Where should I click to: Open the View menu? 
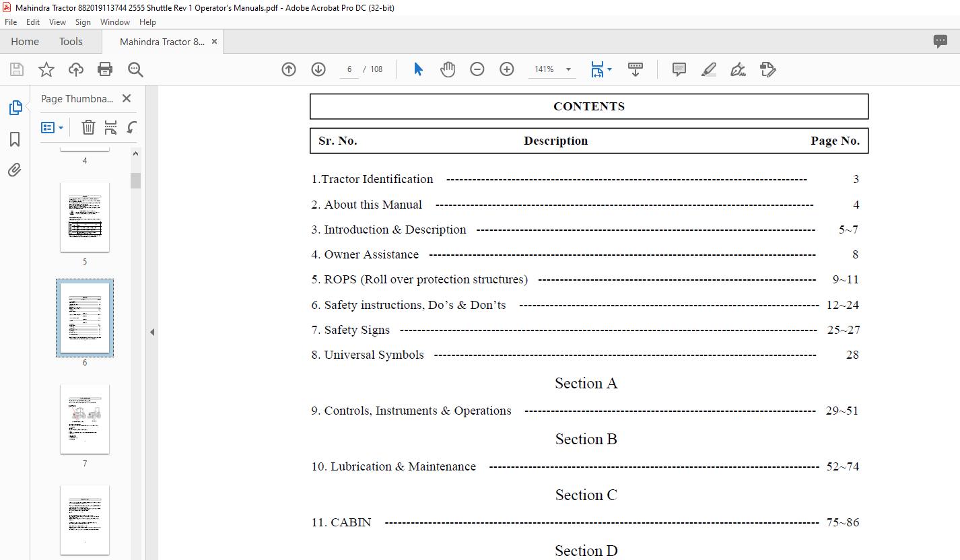pyautogui.click(x=58, y=22)
